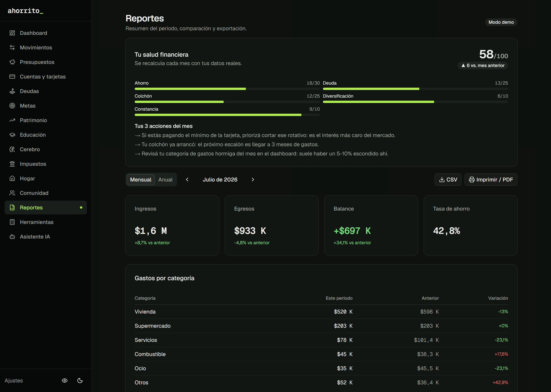Click the Otros category row
551x392 pixels.
pos(321,382)
